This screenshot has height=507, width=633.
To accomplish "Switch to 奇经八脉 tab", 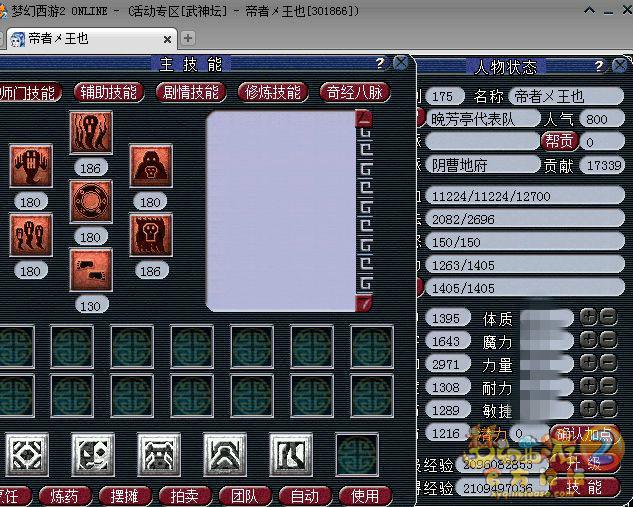I will [355, 92].
